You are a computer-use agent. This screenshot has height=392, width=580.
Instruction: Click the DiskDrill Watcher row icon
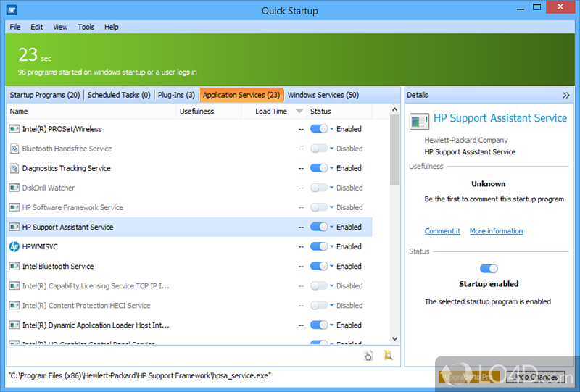14,188
